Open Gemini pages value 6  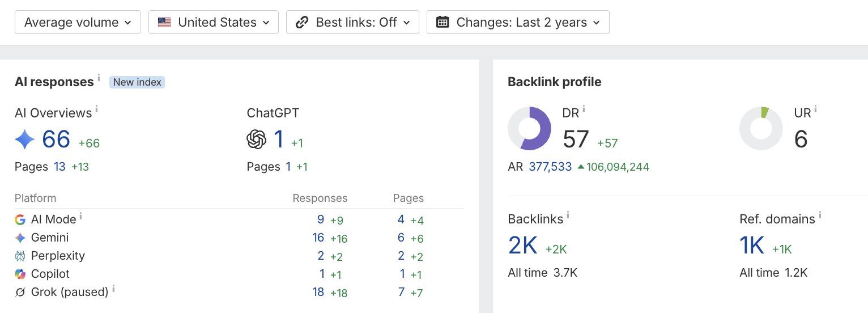click(401, 238)
